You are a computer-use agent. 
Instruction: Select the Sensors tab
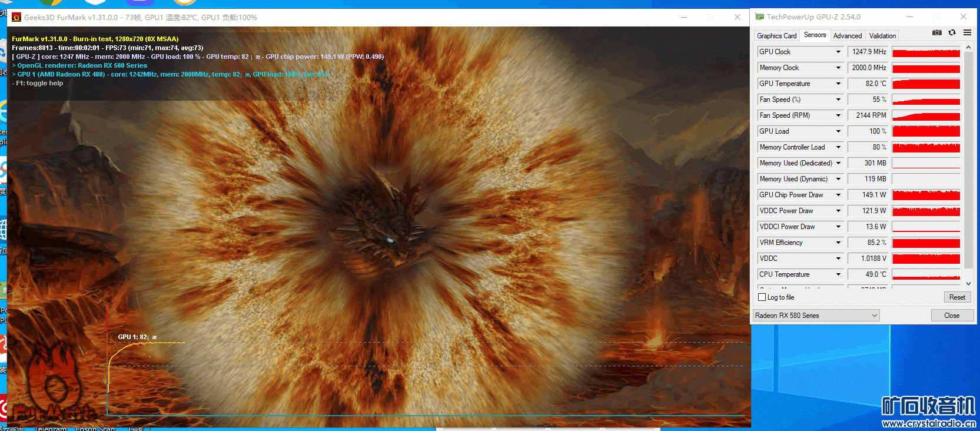coord(815,35)
